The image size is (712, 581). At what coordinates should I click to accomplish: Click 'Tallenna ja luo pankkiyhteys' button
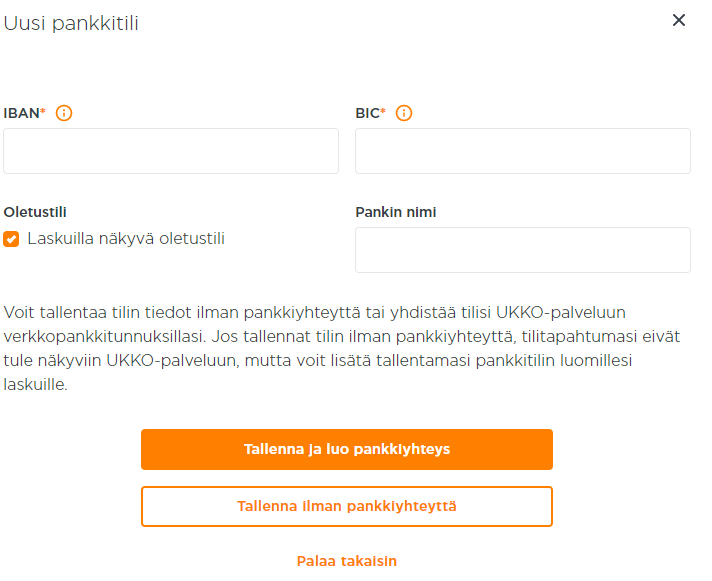point(347,449)
